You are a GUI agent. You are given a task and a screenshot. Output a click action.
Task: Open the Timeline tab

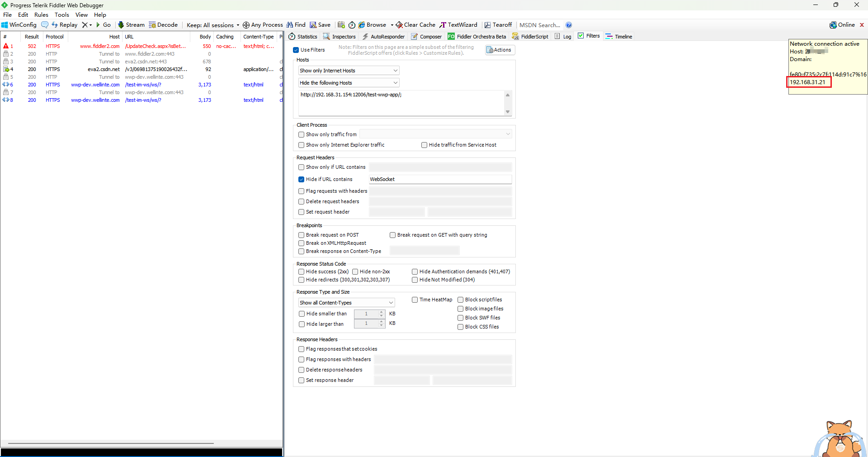coord(619,37)
